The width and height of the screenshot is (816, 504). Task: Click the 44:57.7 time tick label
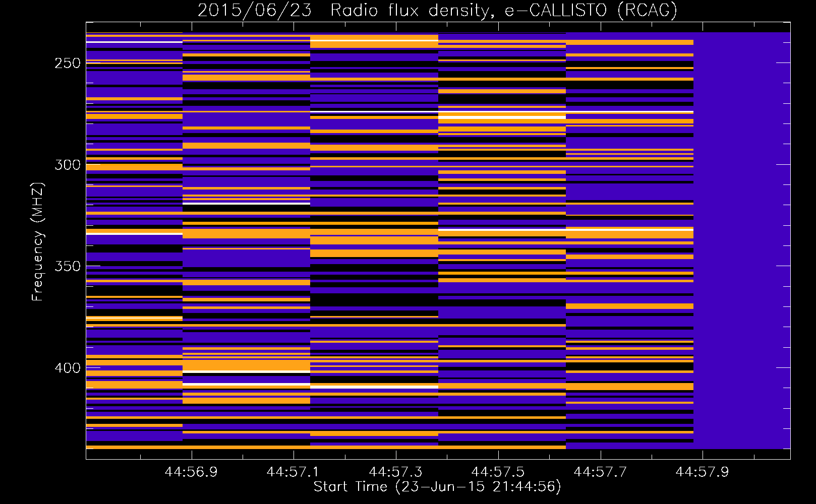point(600,472)
